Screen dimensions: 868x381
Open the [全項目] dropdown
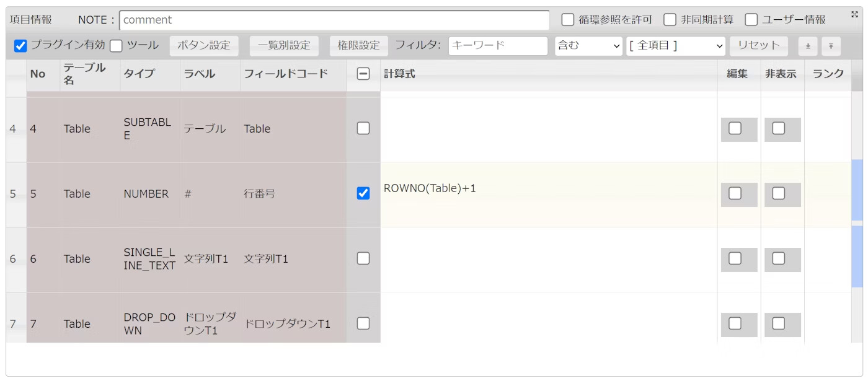click(675, 46)
